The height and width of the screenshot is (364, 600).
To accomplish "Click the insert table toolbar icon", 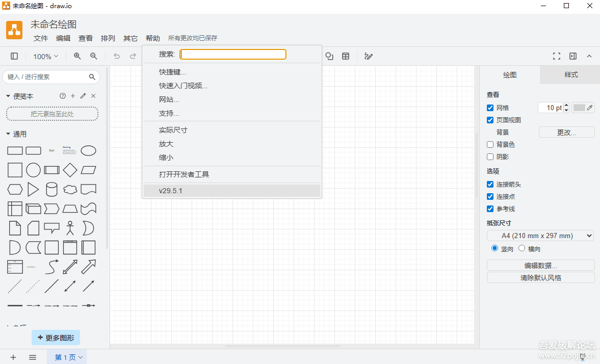I will (346, 56).
